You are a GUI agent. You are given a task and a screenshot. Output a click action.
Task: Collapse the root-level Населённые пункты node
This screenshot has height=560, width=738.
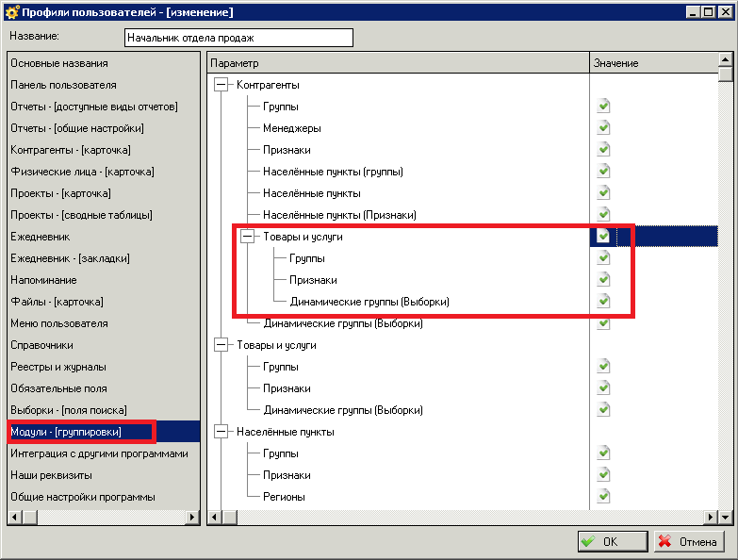pos(221,432)
